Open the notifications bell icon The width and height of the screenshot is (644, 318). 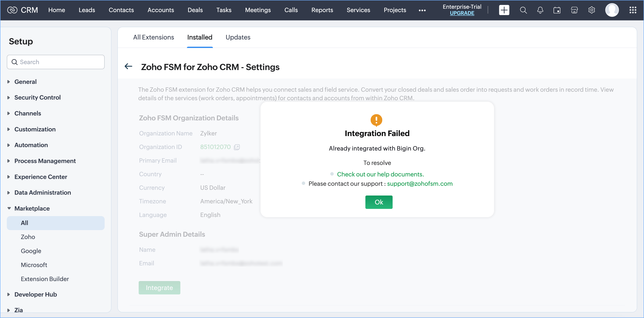click(540, 10)
